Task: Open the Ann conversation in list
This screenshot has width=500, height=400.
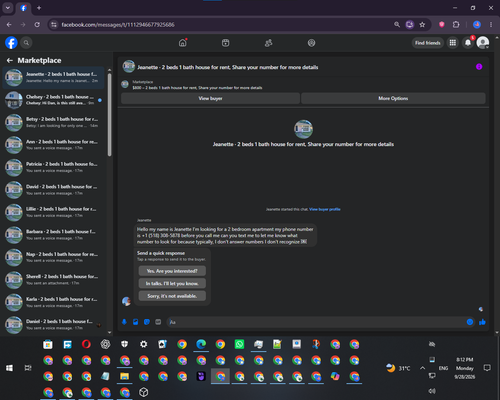Action: point(53,145)
